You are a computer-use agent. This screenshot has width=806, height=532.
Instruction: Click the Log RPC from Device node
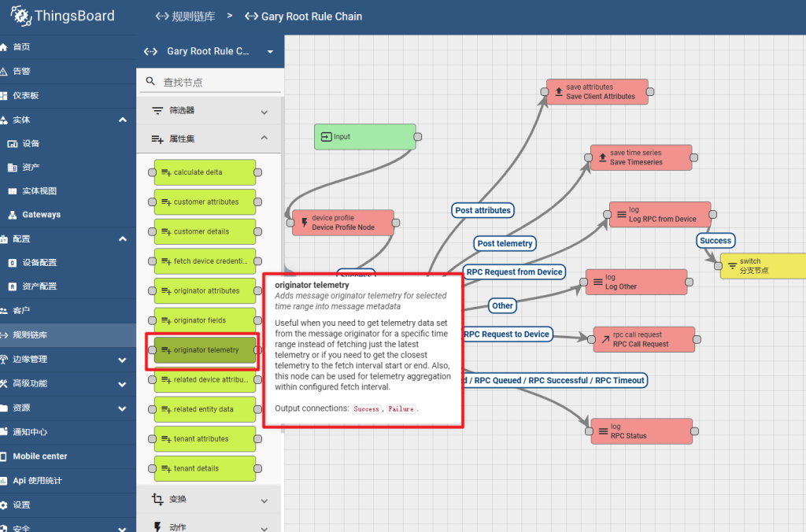tap(660, 214)
